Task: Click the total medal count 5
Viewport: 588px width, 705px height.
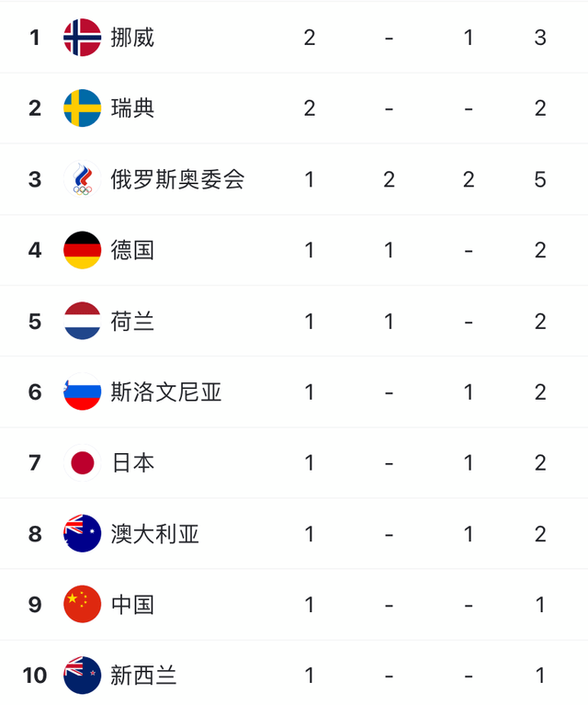Action: (540, 179)
